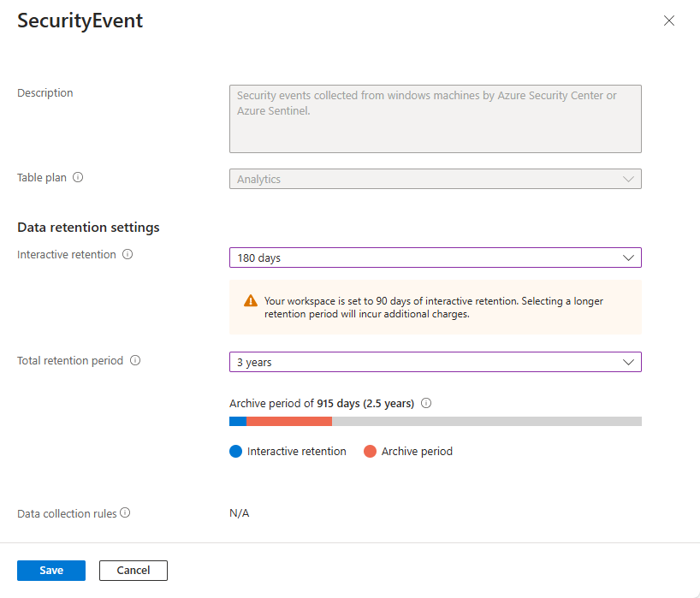Click the info icon next to Total retention period
700x598 pixels.
(x=135, y=361)
